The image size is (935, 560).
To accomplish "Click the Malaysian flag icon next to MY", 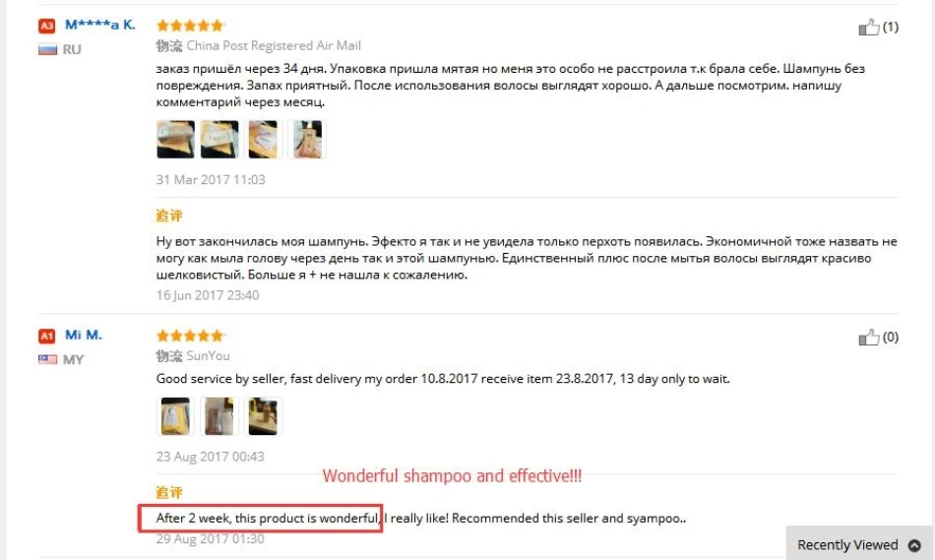I will pos(47,359).
